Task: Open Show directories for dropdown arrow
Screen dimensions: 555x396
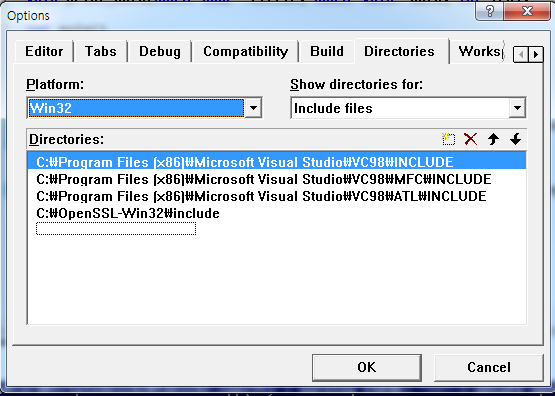Action: pos(517,108)
